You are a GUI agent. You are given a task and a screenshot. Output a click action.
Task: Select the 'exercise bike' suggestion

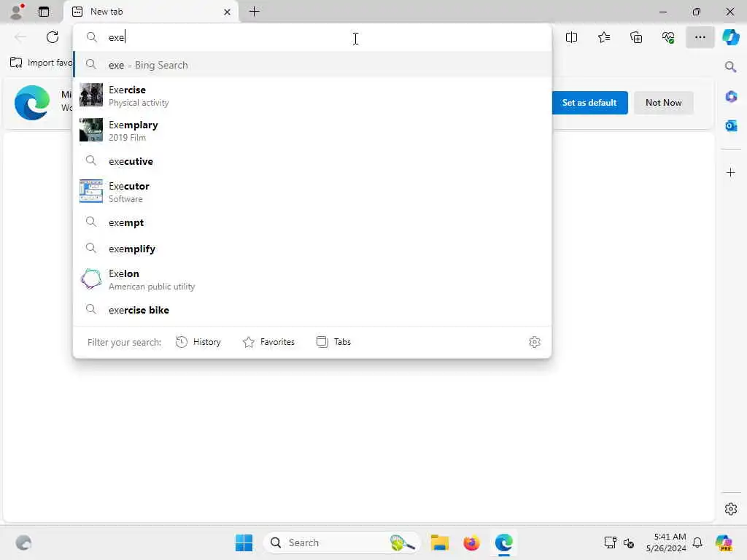click(312, 310)
